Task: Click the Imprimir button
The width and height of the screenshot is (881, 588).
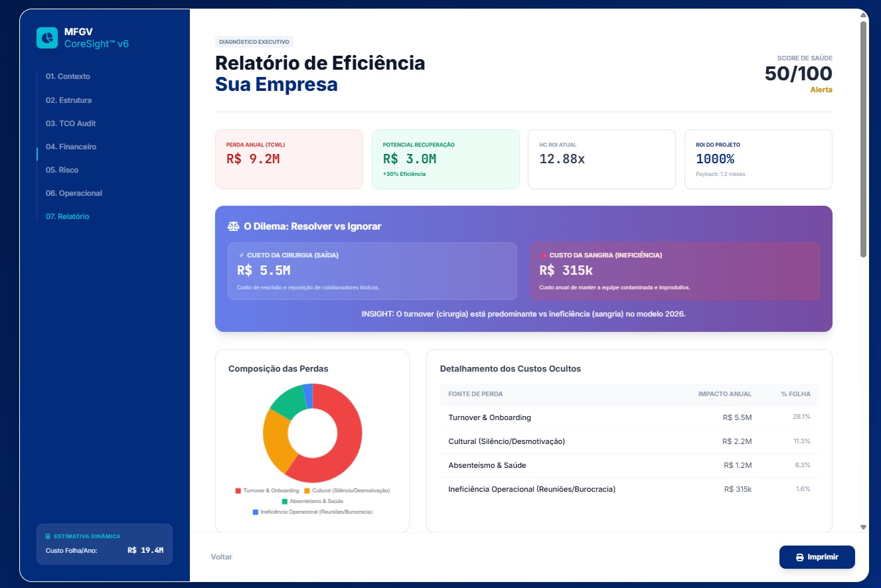Action: pos(817,557)
